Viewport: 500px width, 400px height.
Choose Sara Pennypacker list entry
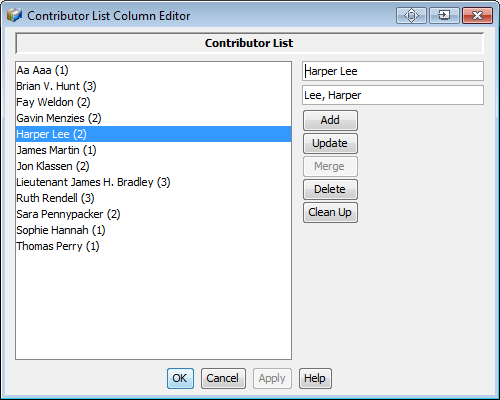coord(153,214)
